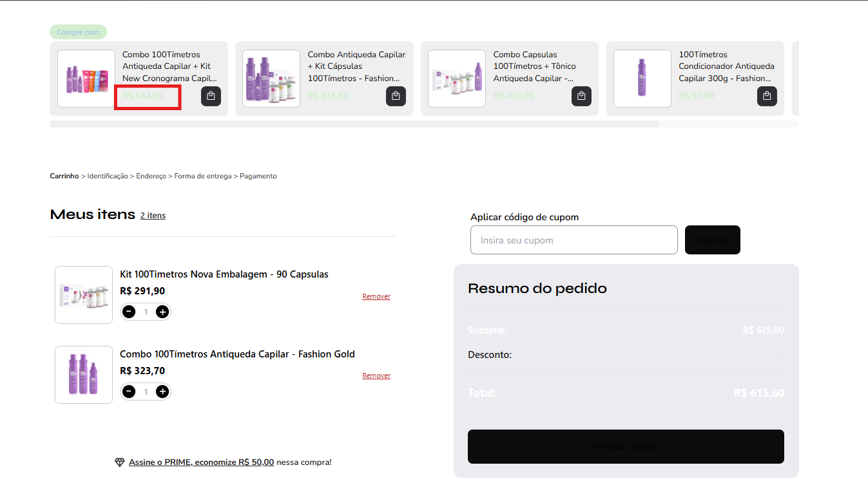This screenshot has width=868, height=483.
Task: Open Combo 100Tímetros Antiqueda Capilar Fashion Gold title
Action: (x=237, y=354)
